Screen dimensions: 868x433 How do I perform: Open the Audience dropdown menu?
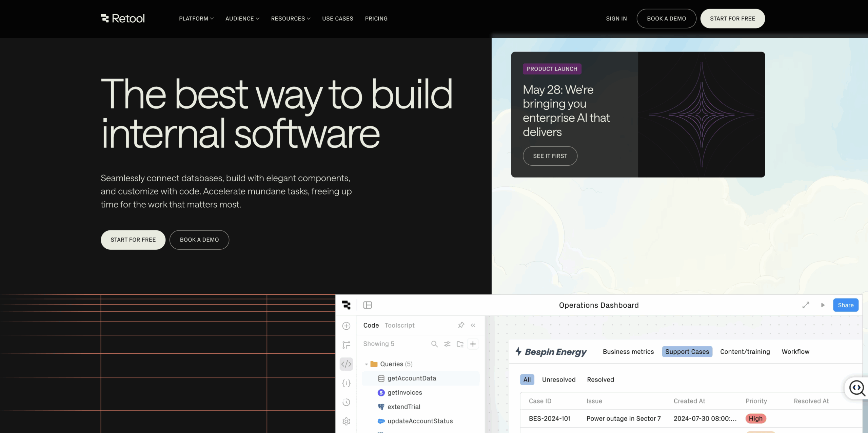[242, 19]
